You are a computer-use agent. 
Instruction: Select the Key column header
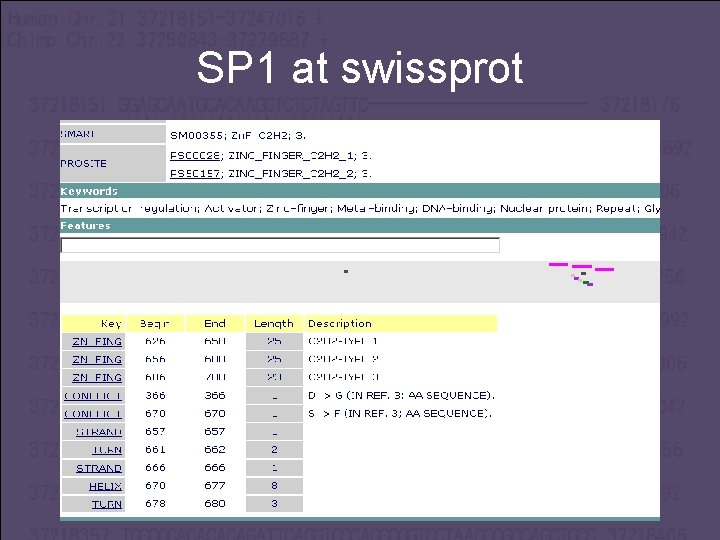coord(94,323)
